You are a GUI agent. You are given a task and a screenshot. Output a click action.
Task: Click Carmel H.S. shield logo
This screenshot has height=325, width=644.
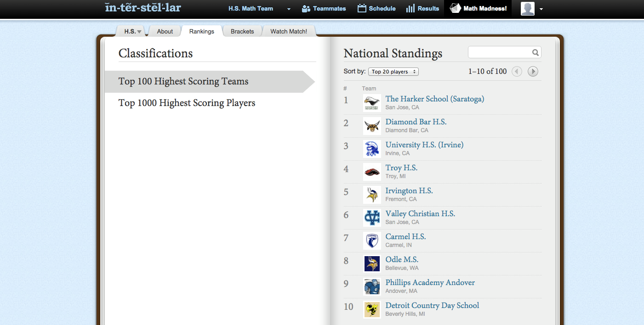(x=372, y=241)
